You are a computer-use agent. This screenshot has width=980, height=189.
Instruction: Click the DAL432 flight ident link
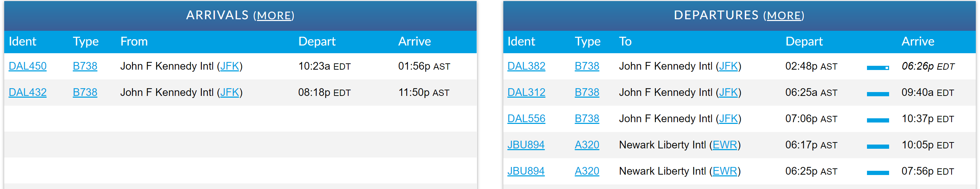(27, 92)
